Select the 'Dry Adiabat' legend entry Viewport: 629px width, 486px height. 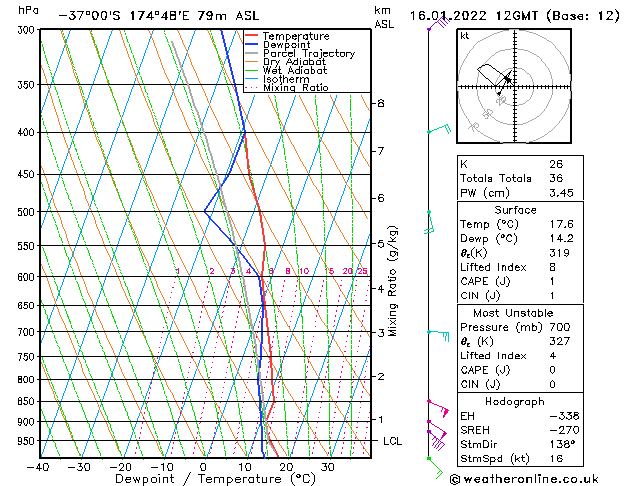pyautogui.click(x=294, y=62)
